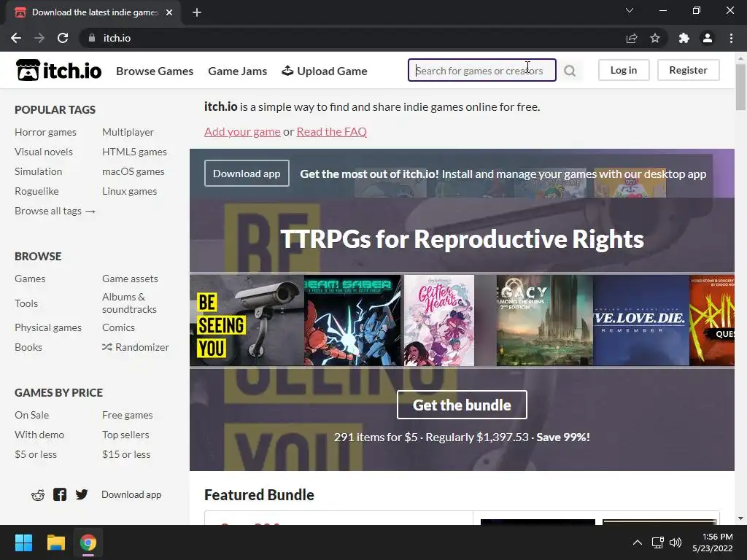Image resolution: width=747 pixels, height=560 pixels.
Task: Open the taskbar clock and date
Action: pyautogui.click(x=713, y=542)
